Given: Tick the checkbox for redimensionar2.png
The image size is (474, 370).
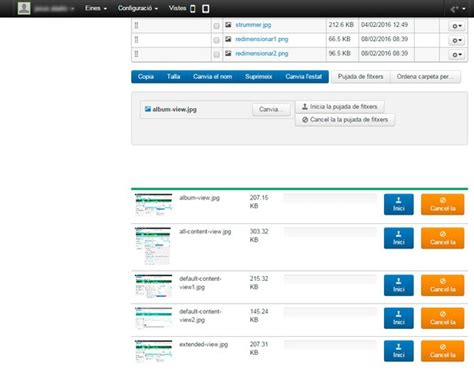Looking at the screenshot, I should pos(217,54).
